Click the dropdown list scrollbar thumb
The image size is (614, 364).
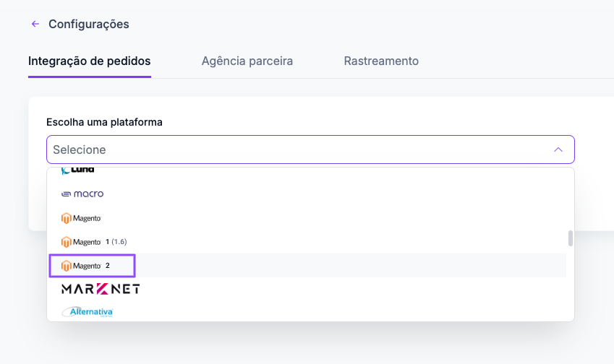click(571, 238)
